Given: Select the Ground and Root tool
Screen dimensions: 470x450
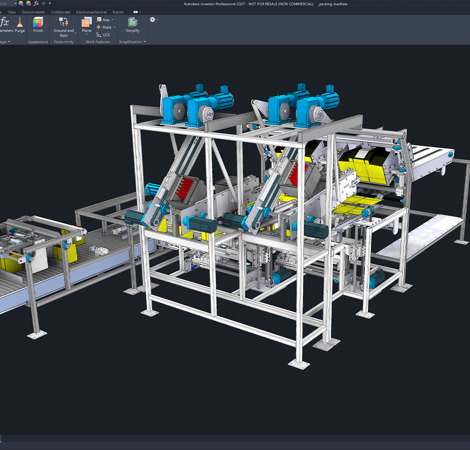Looking at the screenshot, I should pos(64,27).
